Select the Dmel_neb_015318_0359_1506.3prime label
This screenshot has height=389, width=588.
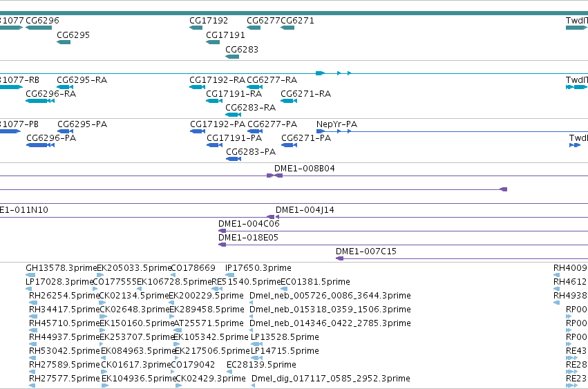click(x=330, y=310)
